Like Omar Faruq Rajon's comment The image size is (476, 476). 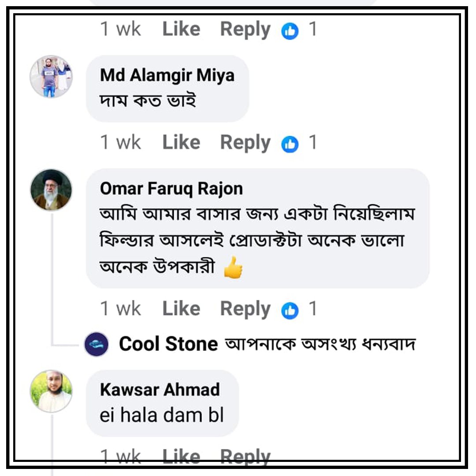(x=182, y=309)
